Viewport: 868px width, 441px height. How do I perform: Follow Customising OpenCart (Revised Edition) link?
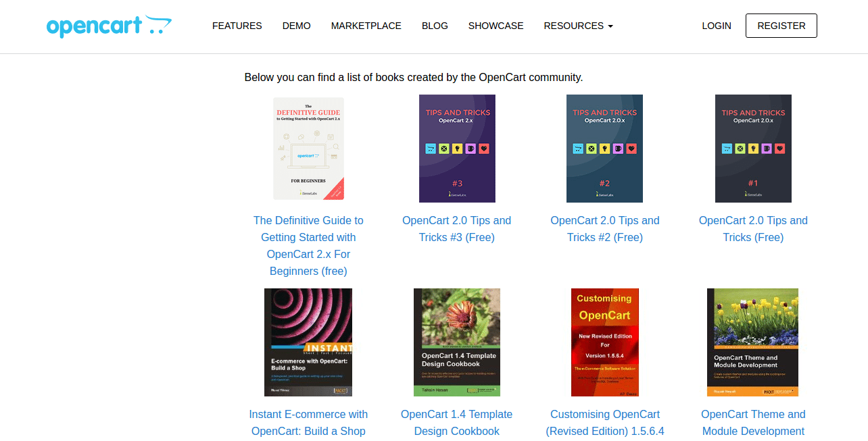605,423
